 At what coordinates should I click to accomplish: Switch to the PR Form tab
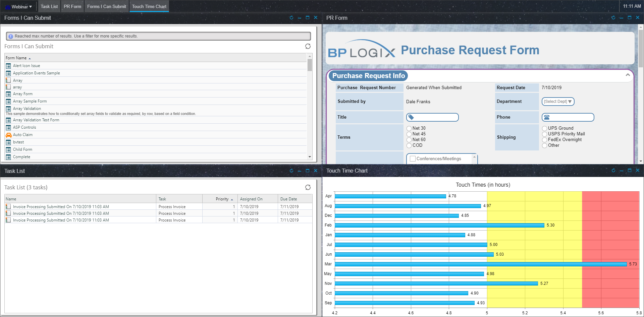coord(72,6)
